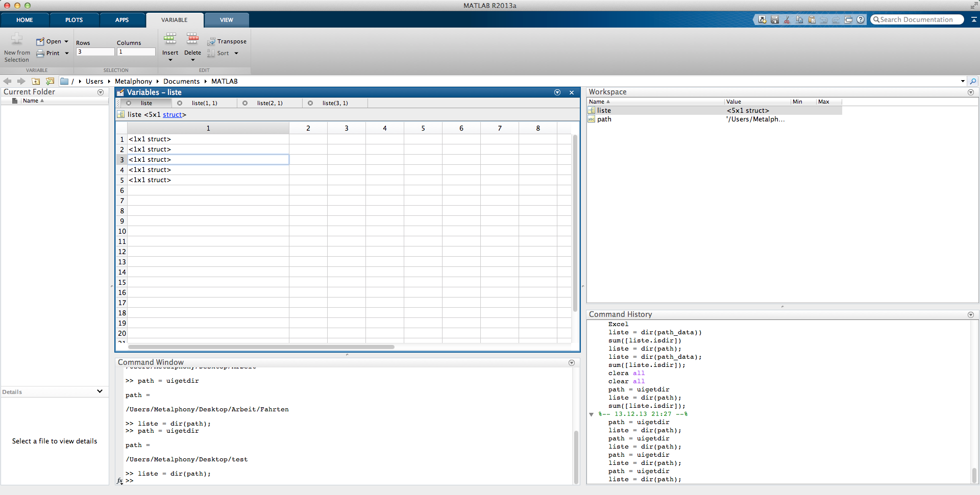Click the Cut scissors icon
Screen dimensions: 980x495
click(x=787, y=20)
